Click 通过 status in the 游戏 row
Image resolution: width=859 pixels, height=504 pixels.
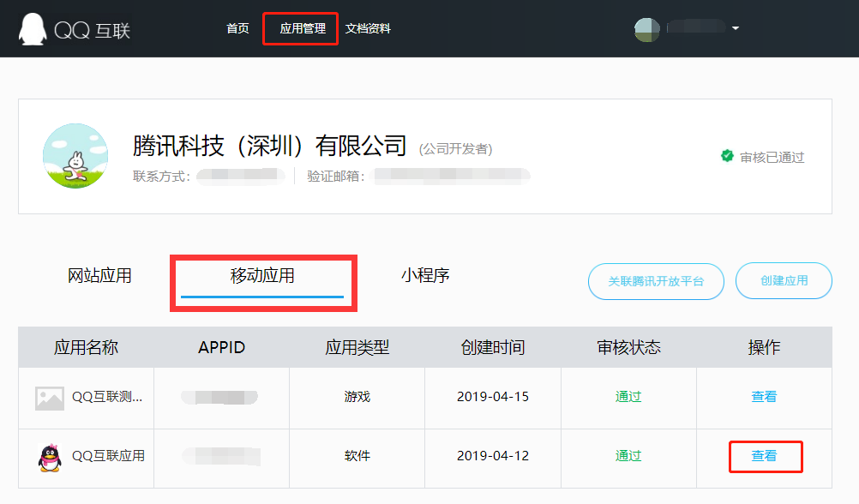click(x=628, y=397)
